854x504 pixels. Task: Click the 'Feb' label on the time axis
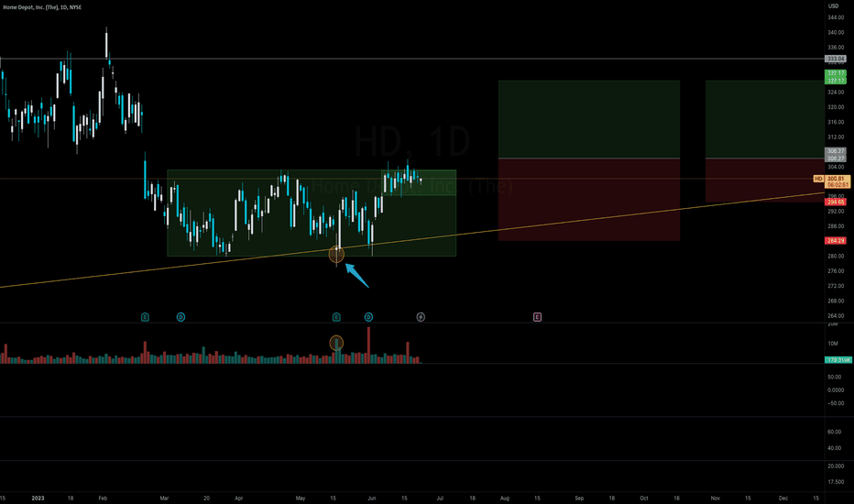103,498
